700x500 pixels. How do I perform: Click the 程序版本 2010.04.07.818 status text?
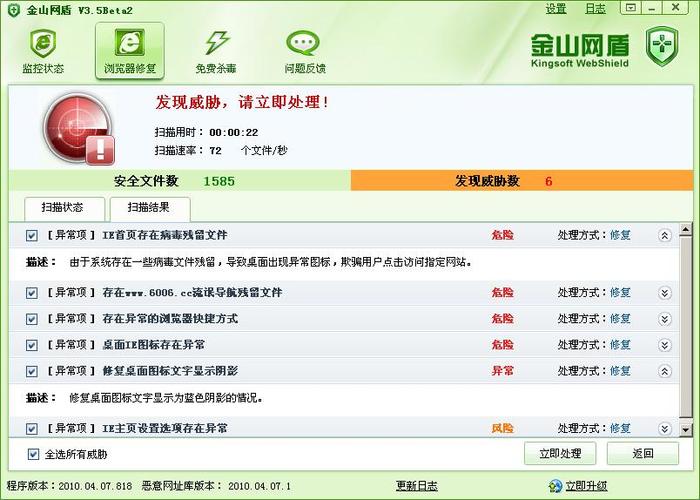click(x=69, y=486)
